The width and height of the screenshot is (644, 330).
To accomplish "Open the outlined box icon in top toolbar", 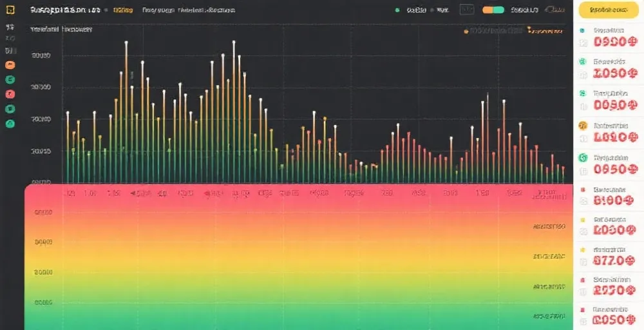I will point(467,10).
